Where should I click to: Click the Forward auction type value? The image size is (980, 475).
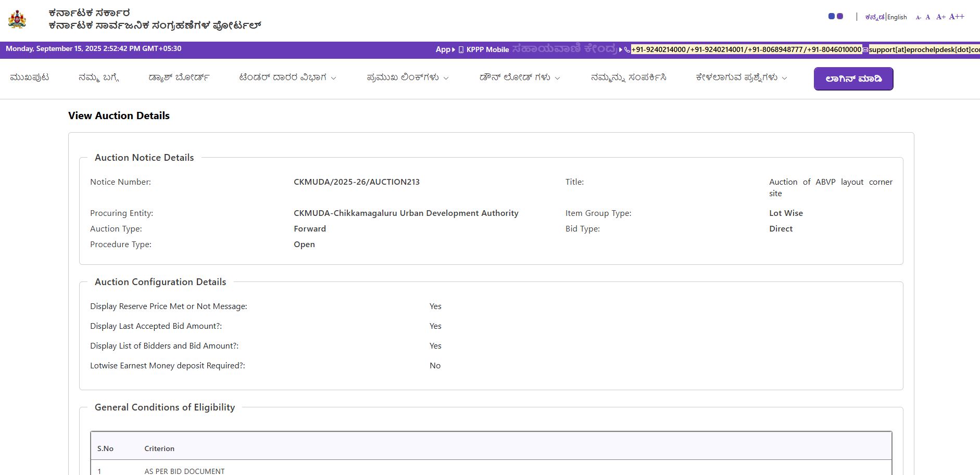point(310,229)
